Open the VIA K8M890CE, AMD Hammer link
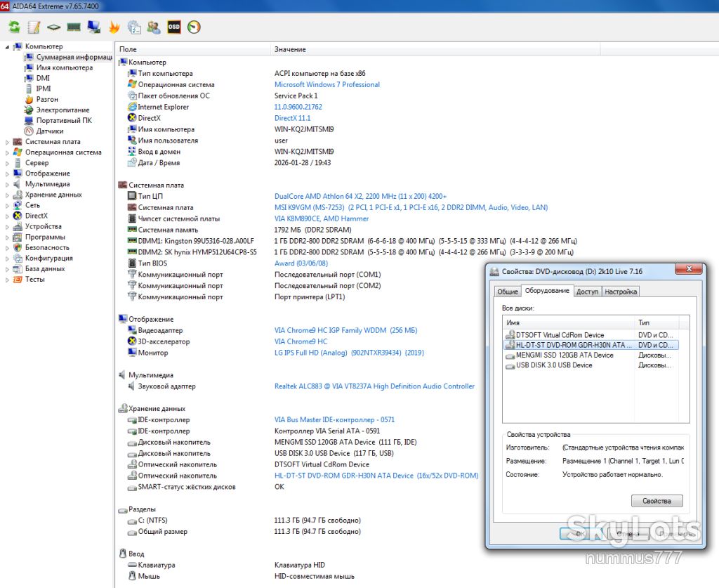The width and height of the screenshot is (719, 588). (x=322, y=218)
